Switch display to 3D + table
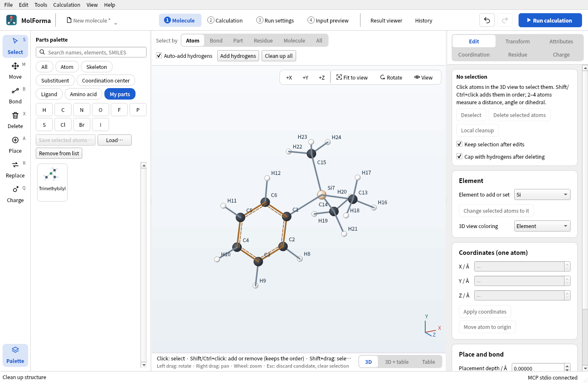 pos(397,362)
